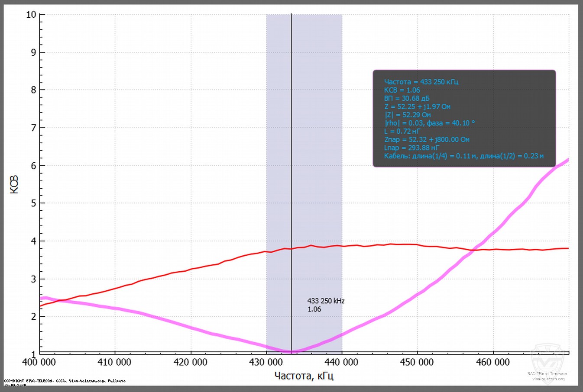
Task: Click the copyright text in bottom-left corner
Action: [x=65, y=381]
